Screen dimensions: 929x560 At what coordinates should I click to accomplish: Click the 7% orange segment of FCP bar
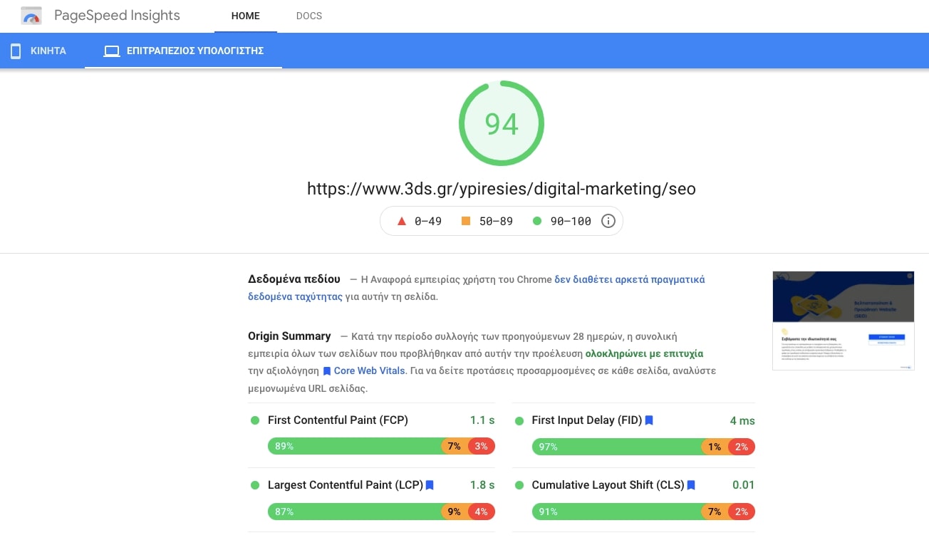[x=455, y=447]
